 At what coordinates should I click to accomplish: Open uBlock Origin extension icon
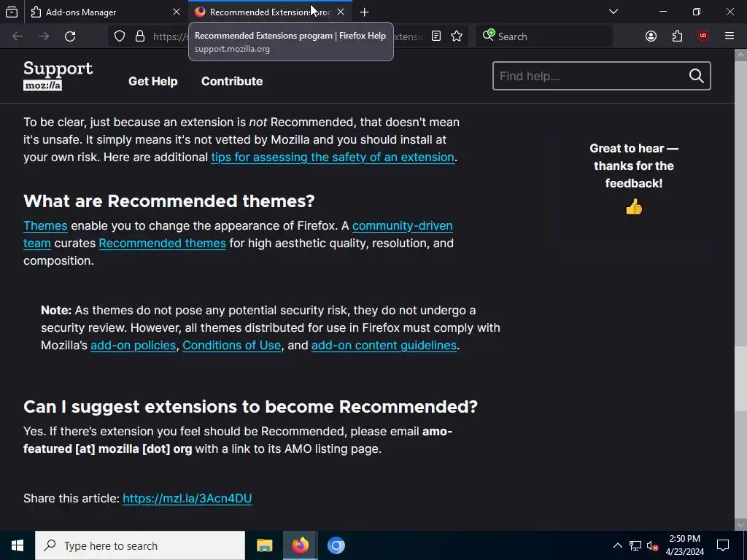(703, 36)
